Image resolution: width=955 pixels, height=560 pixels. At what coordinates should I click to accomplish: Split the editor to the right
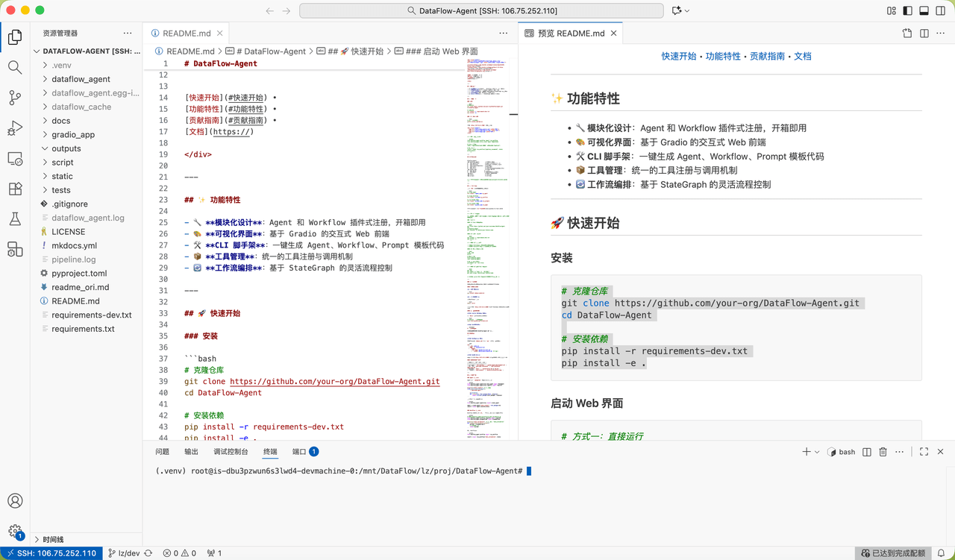[x=923, y=33]
